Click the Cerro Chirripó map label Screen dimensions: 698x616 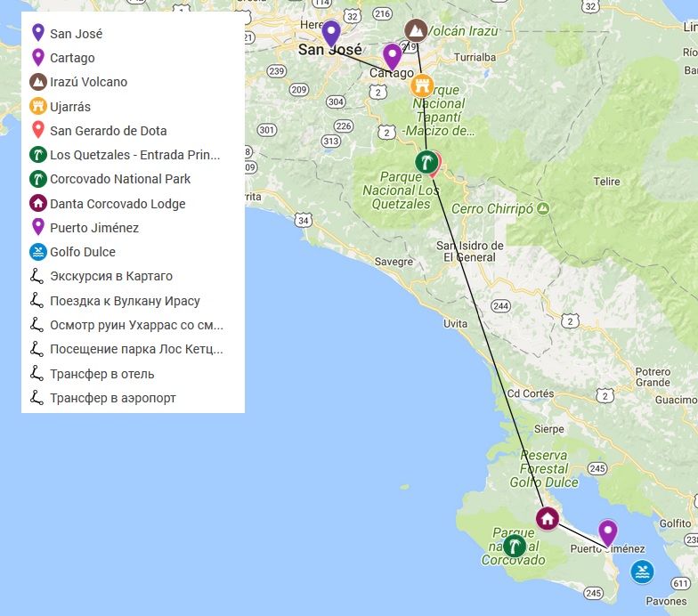[x=491, y=208]
